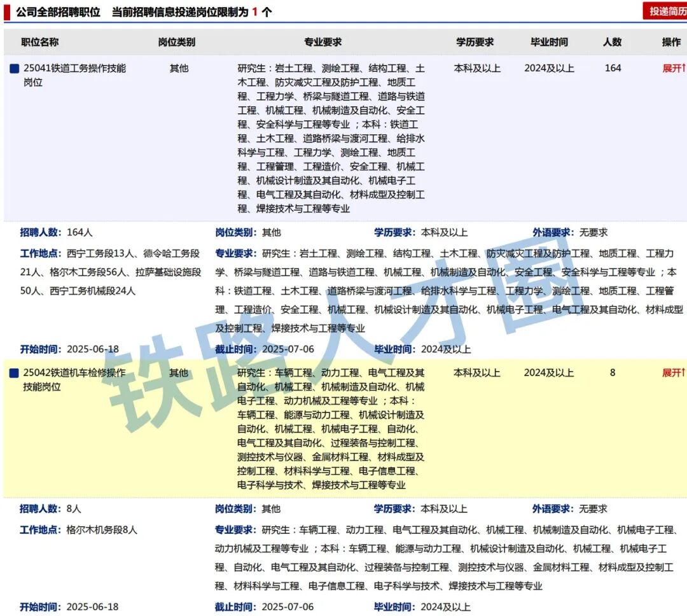Click the 专业要求 column header
This screenshot has width=687, height=616.
pyautogui.click(x=323, y=42)
